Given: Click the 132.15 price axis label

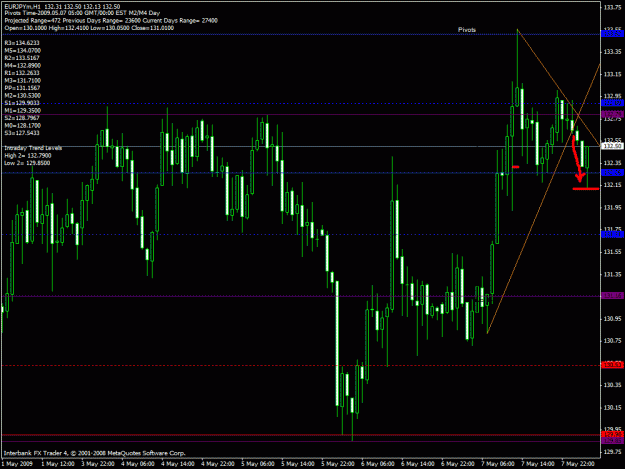Looking at the screenshot, I should pos(613,185).
